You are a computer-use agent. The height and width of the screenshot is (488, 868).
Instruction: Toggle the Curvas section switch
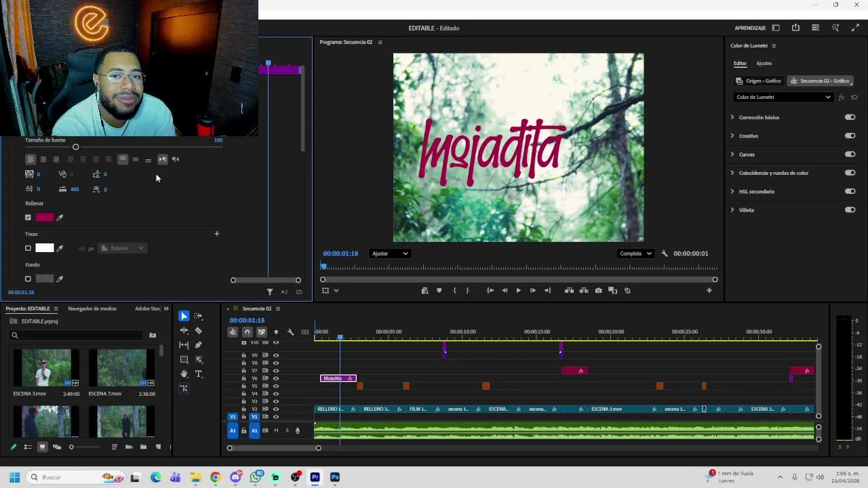(x=850, y=154)
